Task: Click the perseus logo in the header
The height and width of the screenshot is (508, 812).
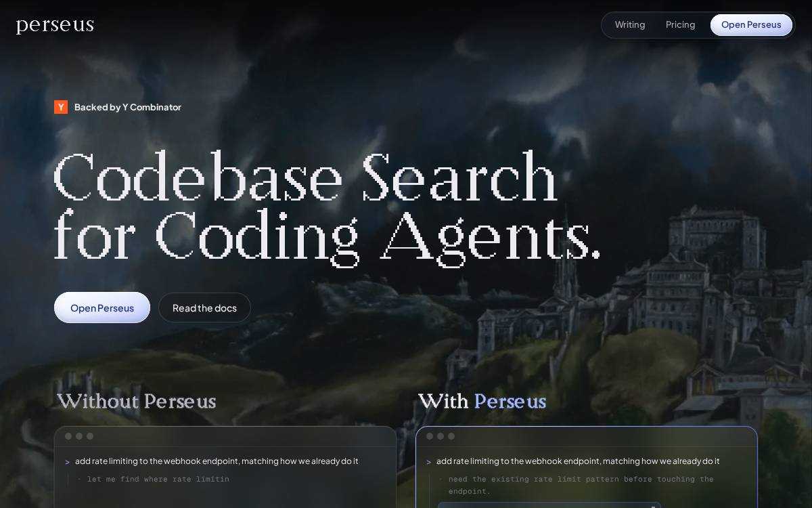Action: [55, 26]
